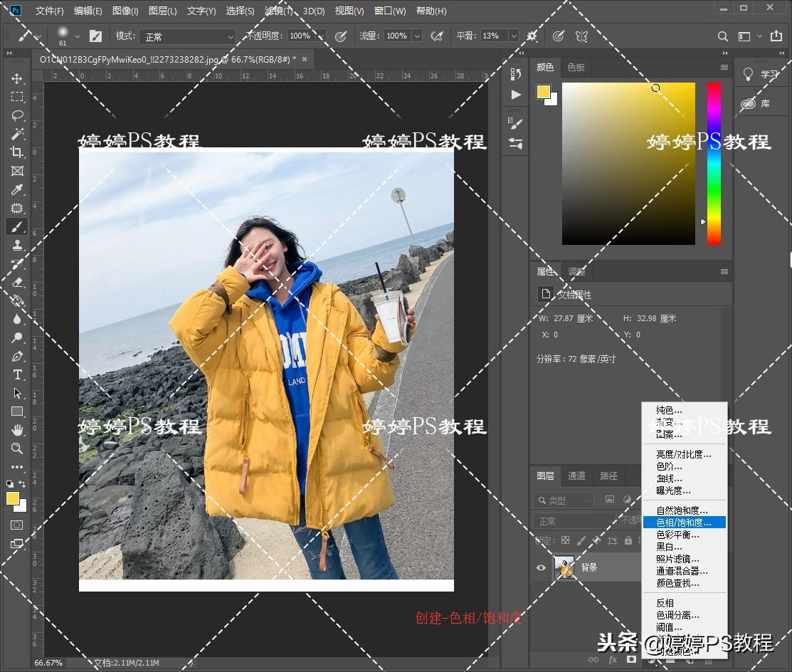
Task: Select the Hand tool
Action: coord(17,430)
